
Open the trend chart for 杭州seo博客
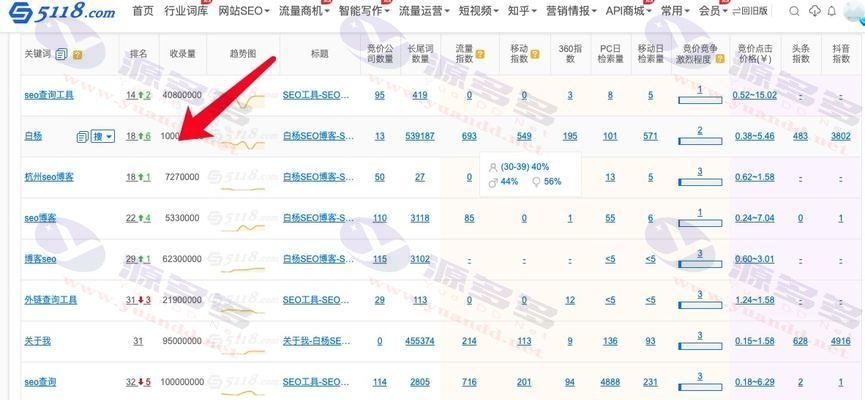coord(243,188)
